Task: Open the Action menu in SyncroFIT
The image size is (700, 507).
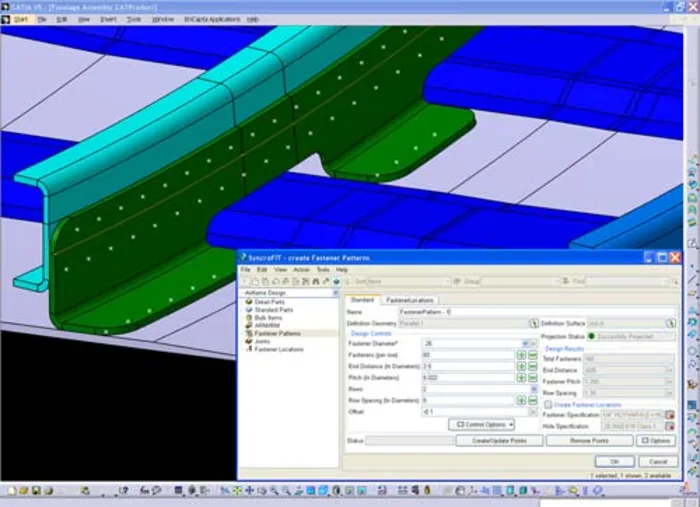Action: (301, 270)
